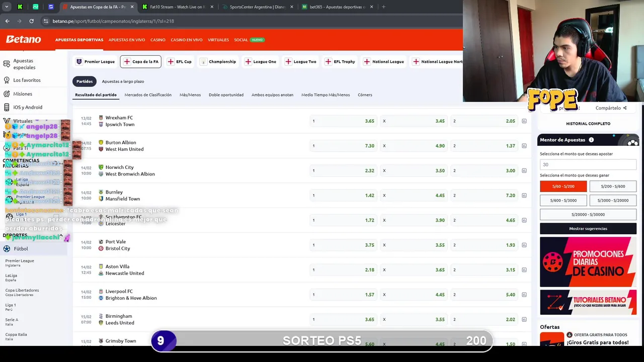Open Tutoriales Betano banner
This screenshot has width=644, height=362.
(x=588, y=302)
